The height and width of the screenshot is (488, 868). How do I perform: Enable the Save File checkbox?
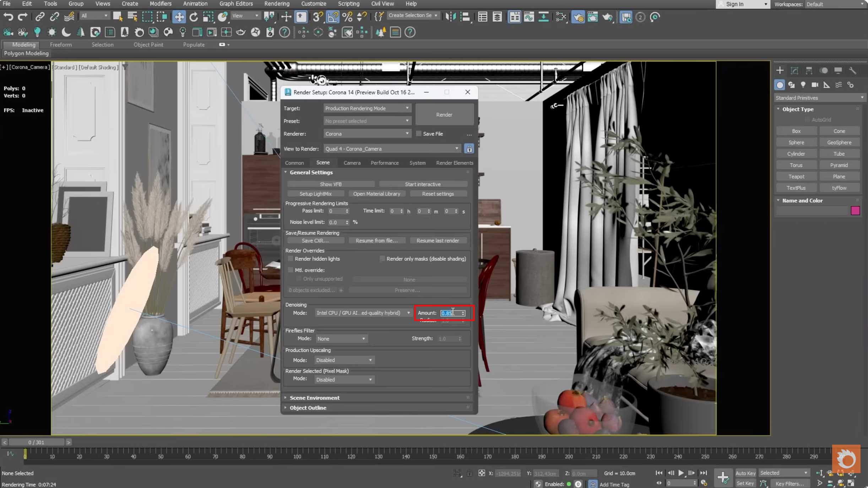click(x=419, y=134)
